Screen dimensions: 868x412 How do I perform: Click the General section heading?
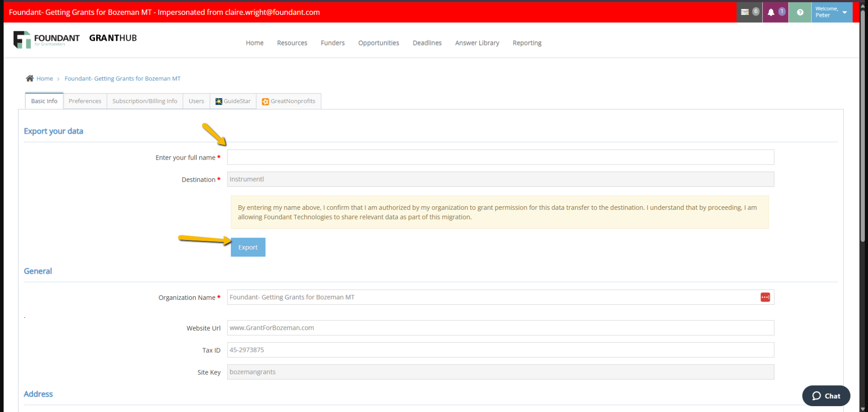[38, 271]
